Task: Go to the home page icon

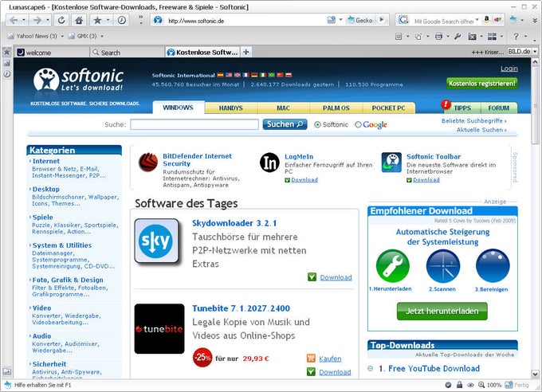Action: (79, 21)
